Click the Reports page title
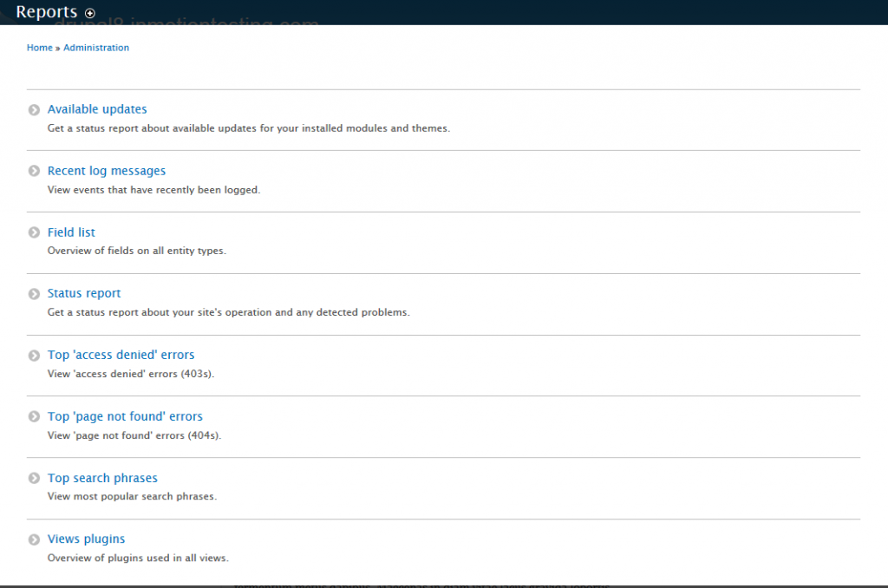Viewport: 888px width, 588px height. [45, 12]
